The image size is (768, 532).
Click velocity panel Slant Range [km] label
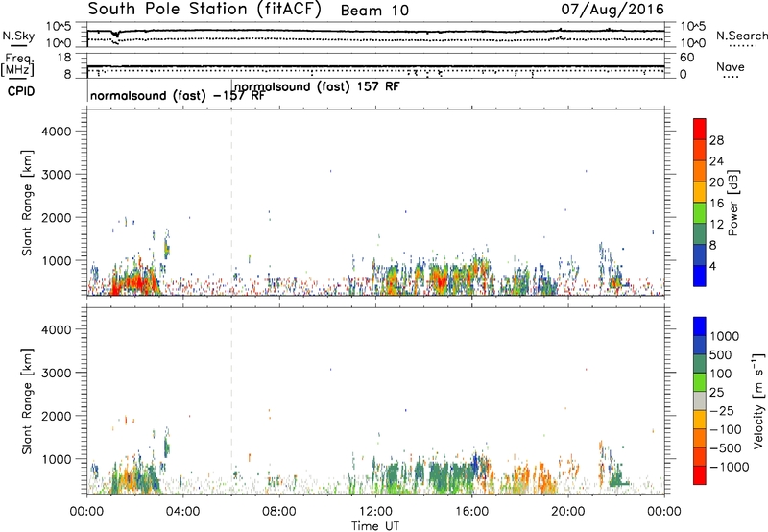(27, 400)
